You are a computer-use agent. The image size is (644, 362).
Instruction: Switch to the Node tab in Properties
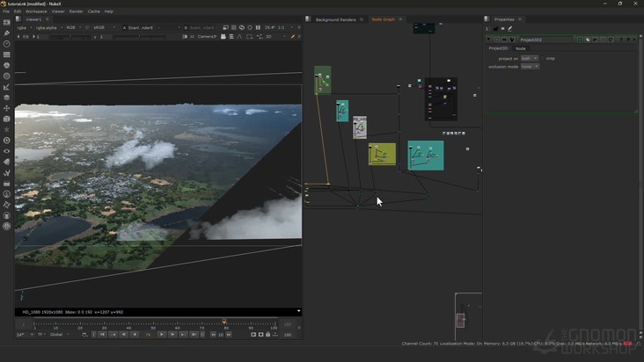[x=520, y=48]
